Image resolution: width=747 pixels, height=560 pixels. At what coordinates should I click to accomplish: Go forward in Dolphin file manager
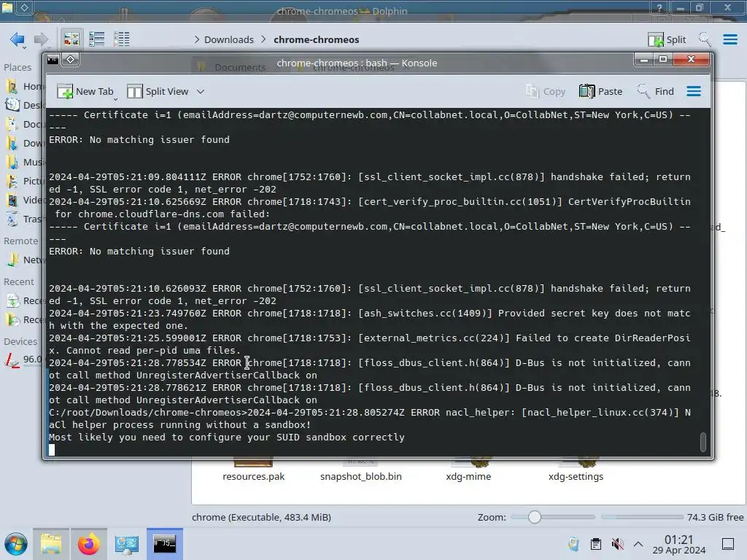(41, 39)
